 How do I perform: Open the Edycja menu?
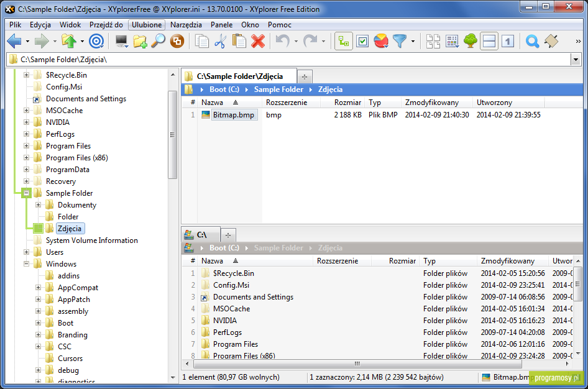[40, 25]
